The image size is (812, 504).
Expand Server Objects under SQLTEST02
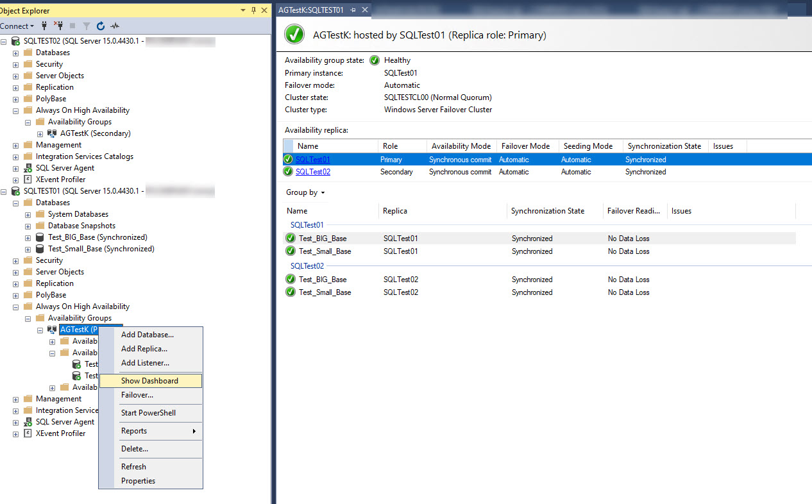pyautogui.click(x=16, y=76)
